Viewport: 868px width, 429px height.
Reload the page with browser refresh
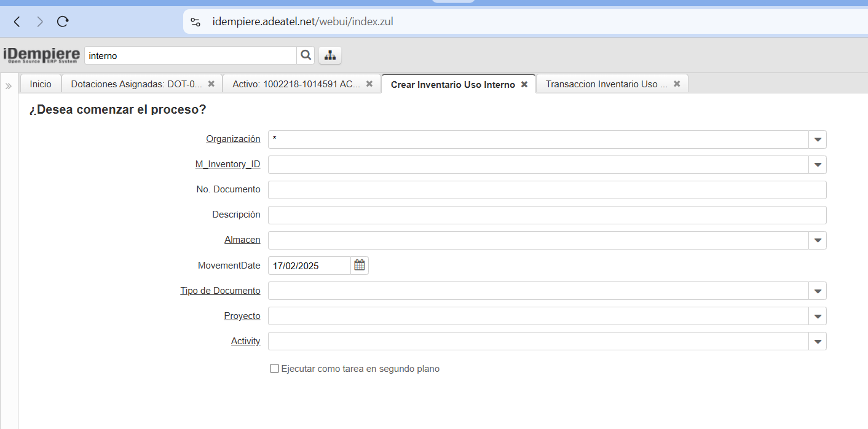[63, 22]
